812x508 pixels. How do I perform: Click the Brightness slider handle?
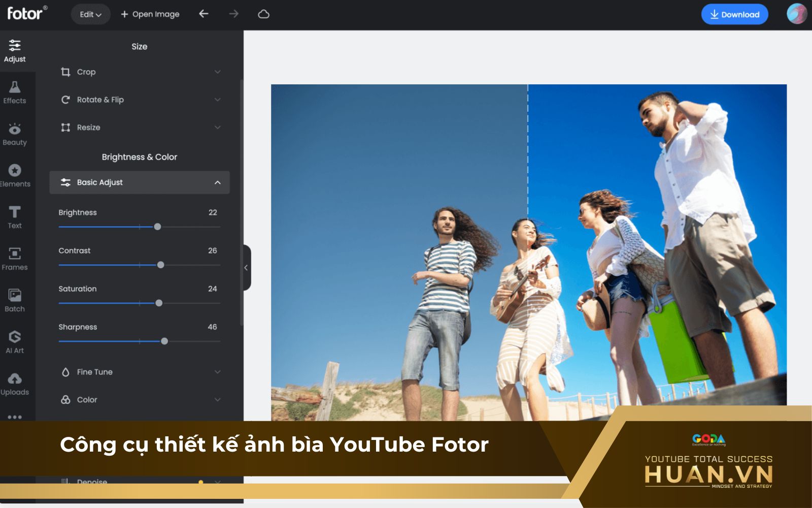(x=157, y=227)
